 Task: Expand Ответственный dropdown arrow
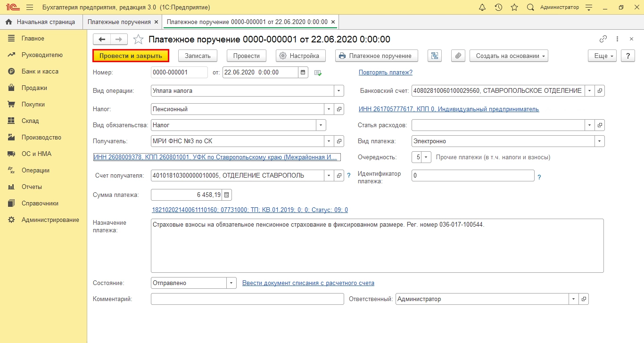pyautogui.click(x=574, y=299)
